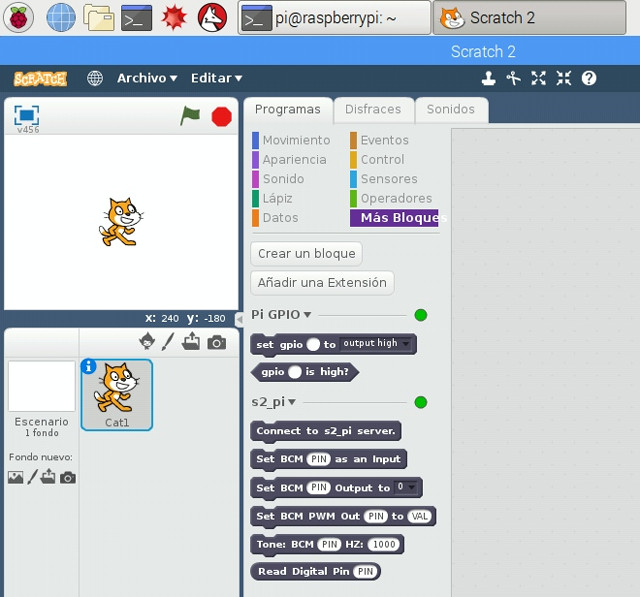
Task: Click the gpio number field in set gpio block
Action: 313,344
